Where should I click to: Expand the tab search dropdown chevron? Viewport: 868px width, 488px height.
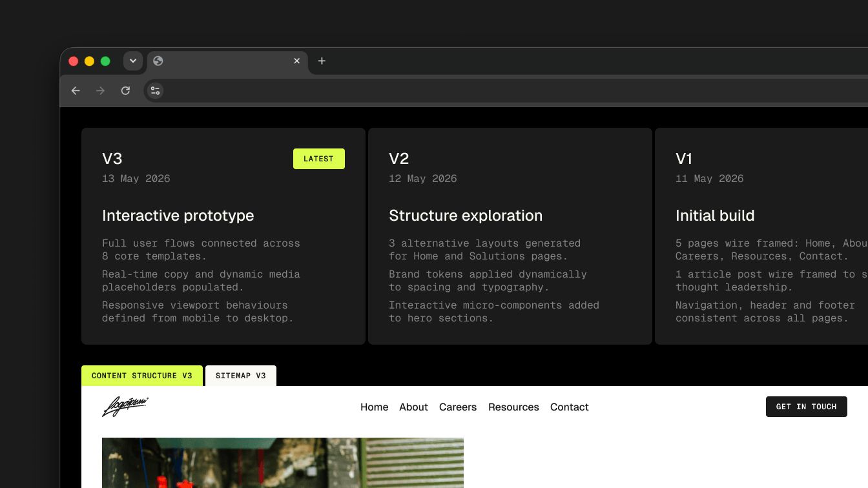click(133, 61)
